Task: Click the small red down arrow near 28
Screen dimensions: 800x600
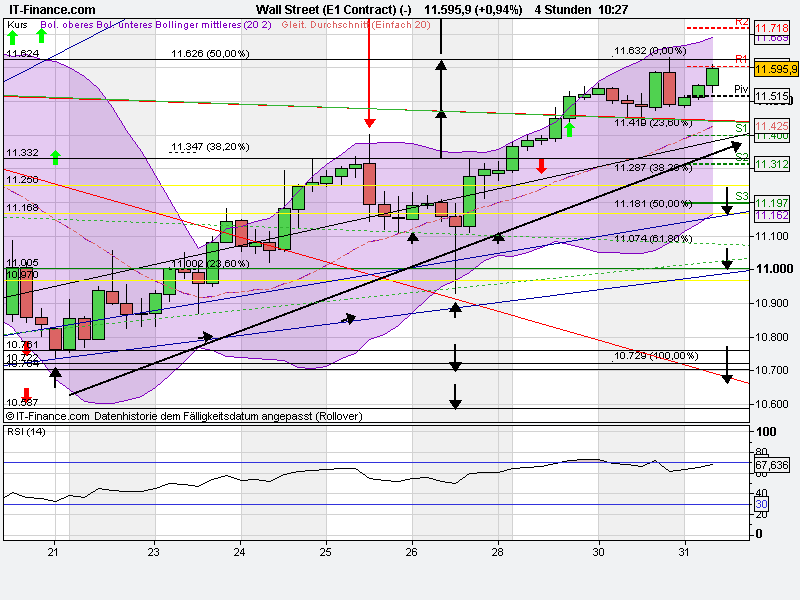Action: [x=542, y=168]
